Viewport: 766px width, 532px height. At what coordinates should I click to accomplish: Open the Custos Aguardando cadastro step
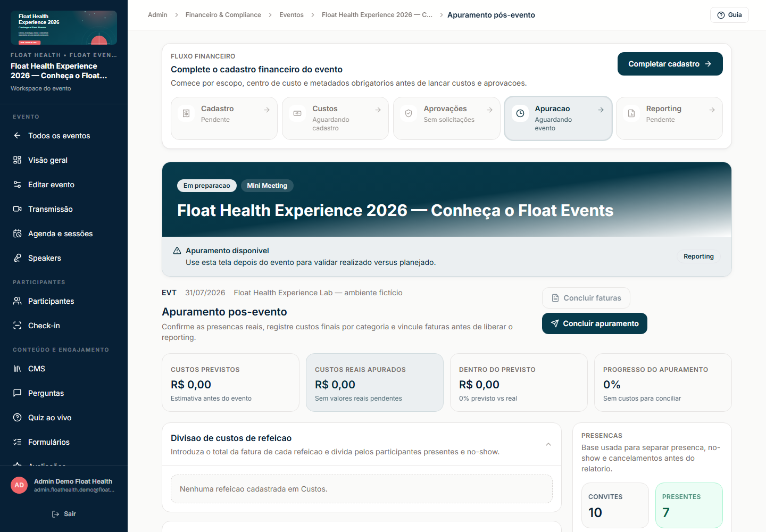point(335,118)
